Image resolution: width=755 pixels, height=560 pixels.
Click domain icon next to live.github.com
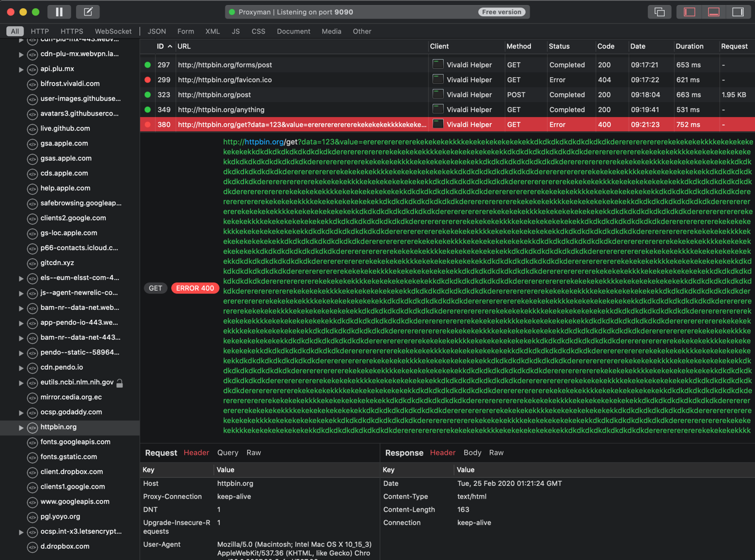click(32, 129)
